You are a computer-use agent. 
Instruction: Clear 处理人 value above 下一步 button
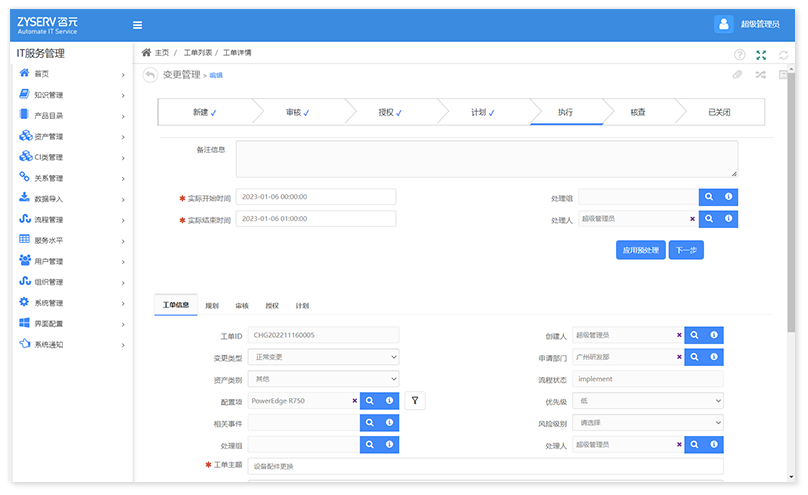tap(693, 219)
